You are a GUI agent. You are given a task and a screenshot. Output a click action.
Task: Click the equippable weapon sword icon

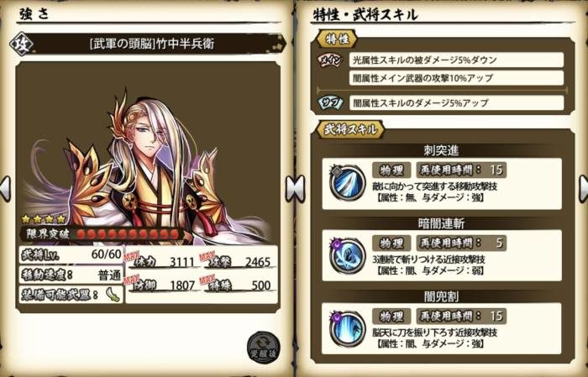pyautogui.click(x=112, y=295)
